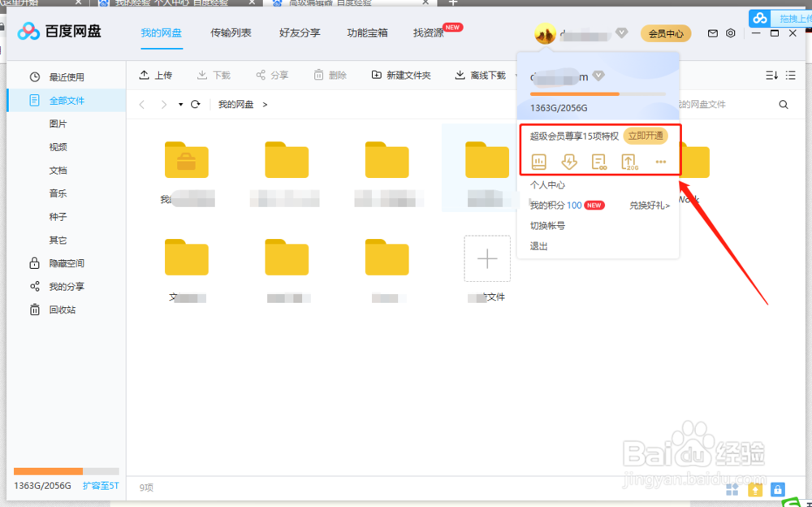812x507 pixels.
Task: Click the sidebar storage usage bar
Action: point(67,471)
